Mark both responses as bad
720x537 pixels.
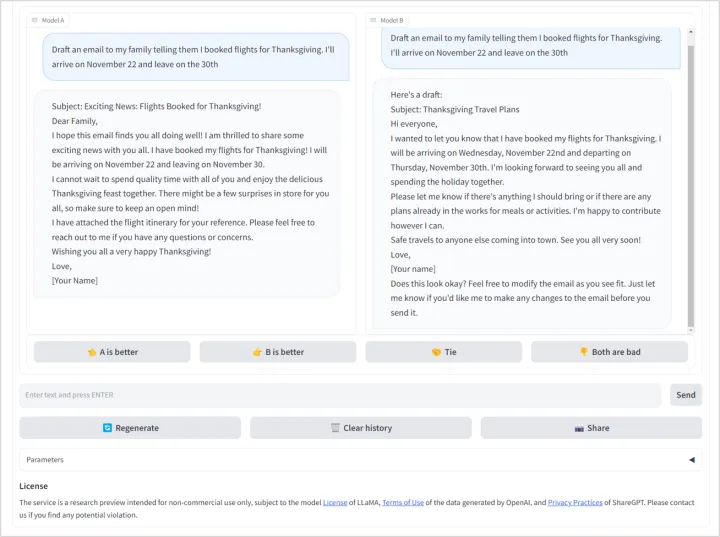click(609, 352)
